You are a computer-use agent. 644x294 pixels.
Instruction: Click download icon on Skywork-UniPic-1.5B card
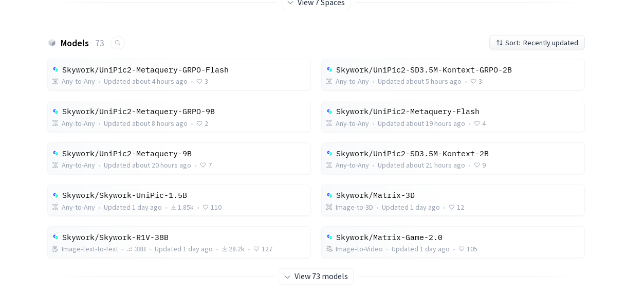(174, 207)
